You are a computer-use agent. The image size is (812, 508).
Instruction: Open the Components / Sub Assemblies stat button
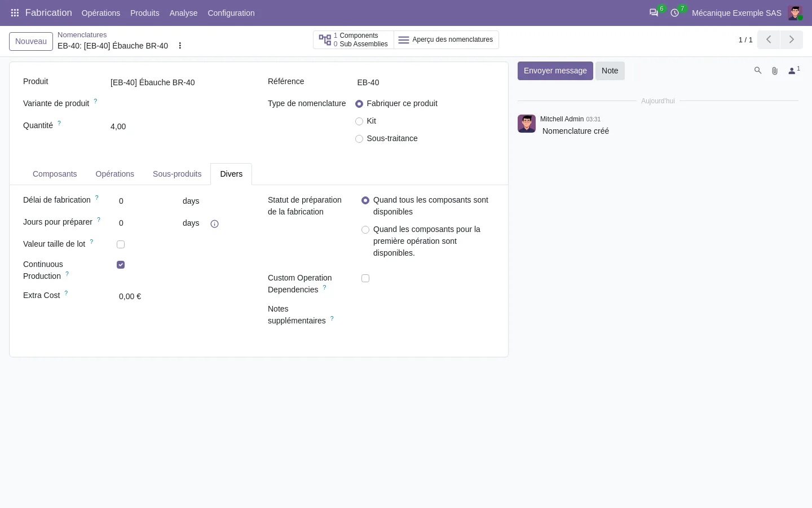354,40
